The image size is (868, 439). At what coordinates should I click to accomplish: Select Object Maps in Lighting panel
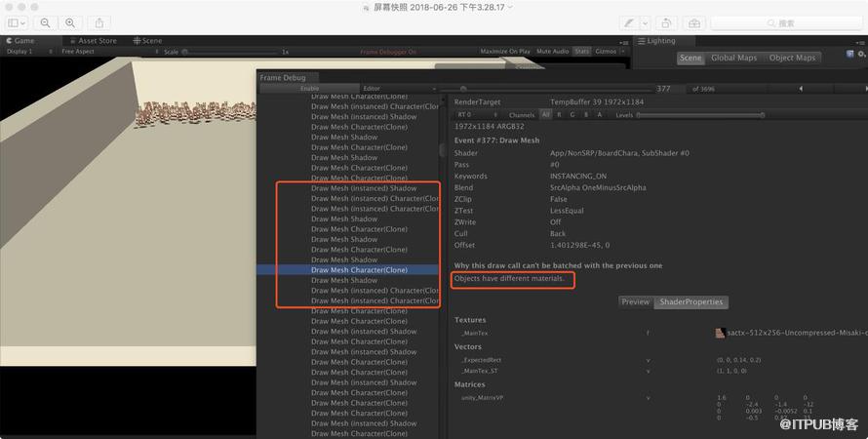(x=792, y=58)
